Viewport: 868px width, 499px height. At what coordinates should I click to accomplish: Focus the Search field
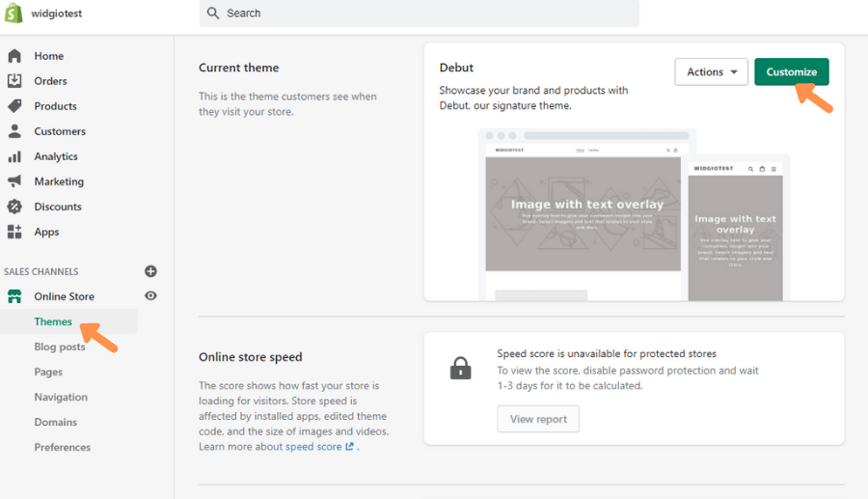pos(420,14)
